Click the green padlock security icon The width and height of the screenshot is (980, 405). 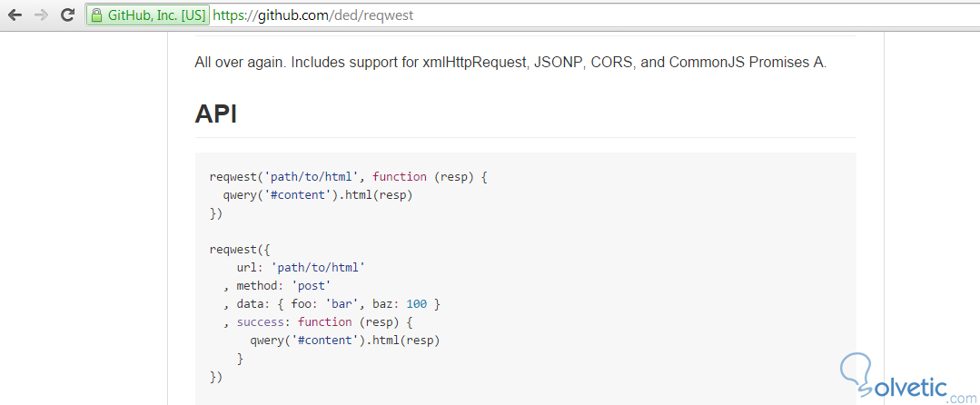[x=97, y=15]
